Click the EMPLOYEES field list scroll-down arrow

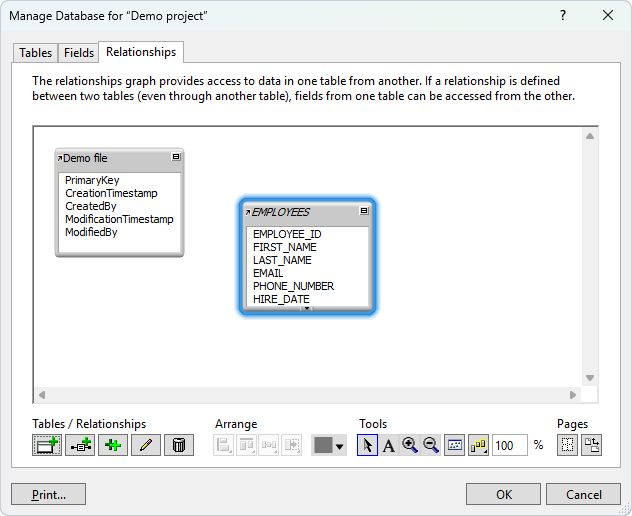307,308
